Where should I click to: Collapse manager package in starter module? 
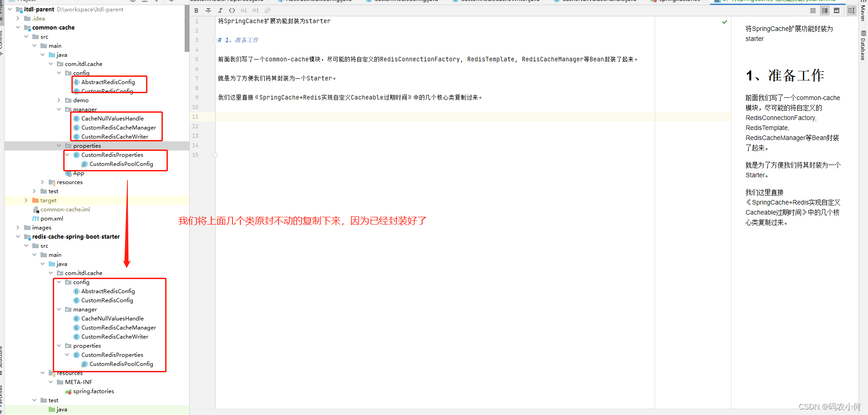pyautogui.click(x=59, y=309)
